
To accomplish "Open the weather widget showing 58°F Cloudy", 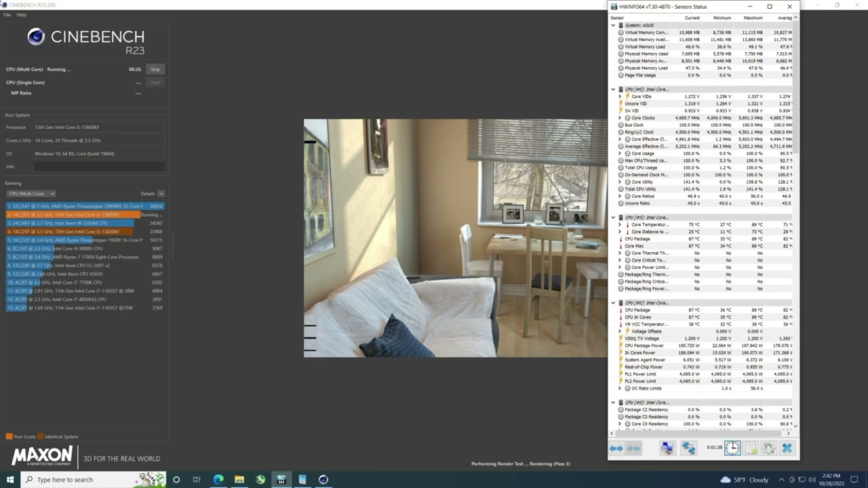I will tap(745, 479).
